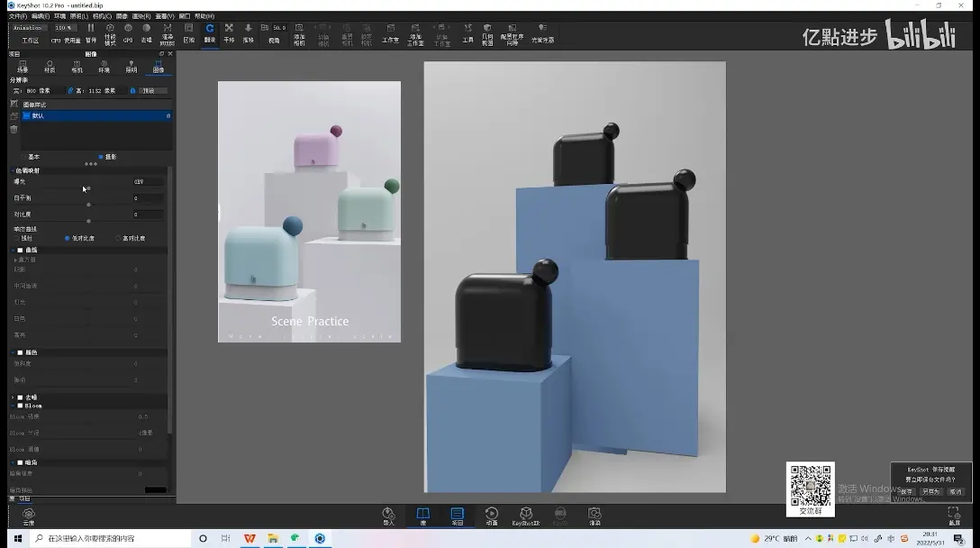The image size is (980, 548).
Task: Expand the 直方图 histogram triangle
Action: click(15, 260)
